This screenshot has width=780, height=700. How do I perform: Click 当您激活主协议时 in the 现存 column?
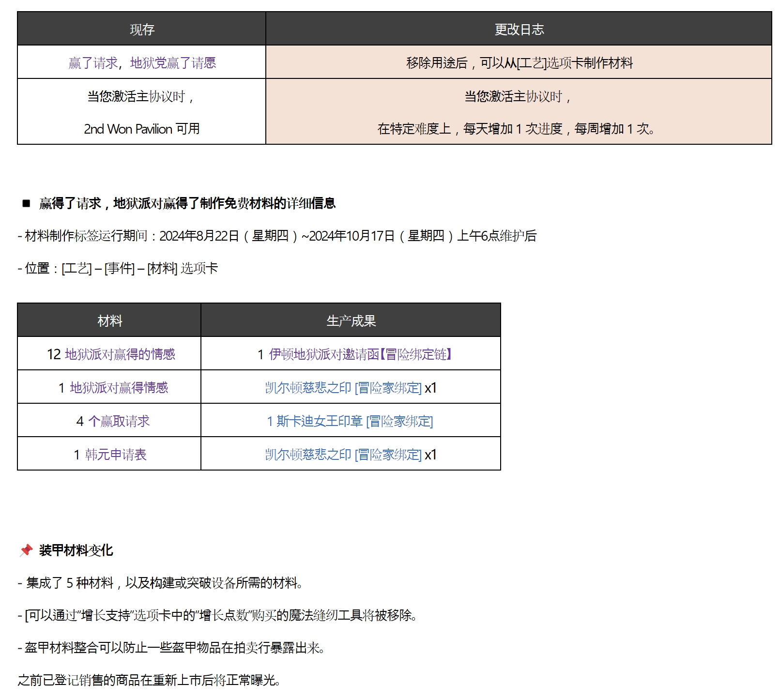[140, 96]
